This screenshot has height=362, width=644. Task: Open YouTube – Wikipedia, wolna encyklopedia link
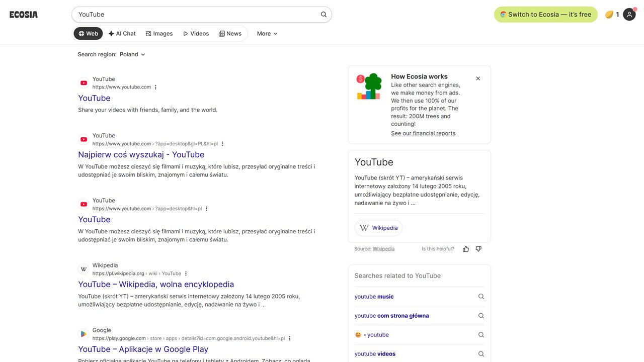tap(156, 285)
